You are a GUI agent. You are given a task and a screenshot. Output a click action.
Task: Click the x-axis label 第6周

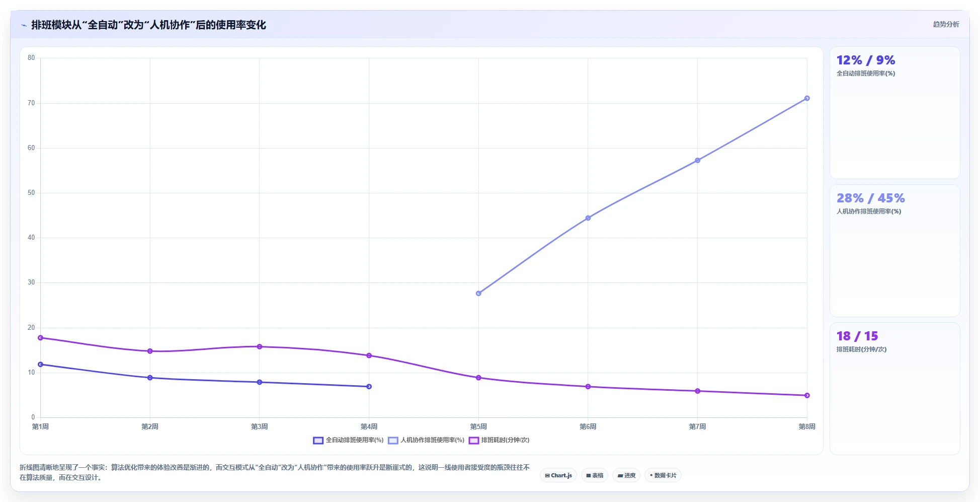(x=588, y=426)
